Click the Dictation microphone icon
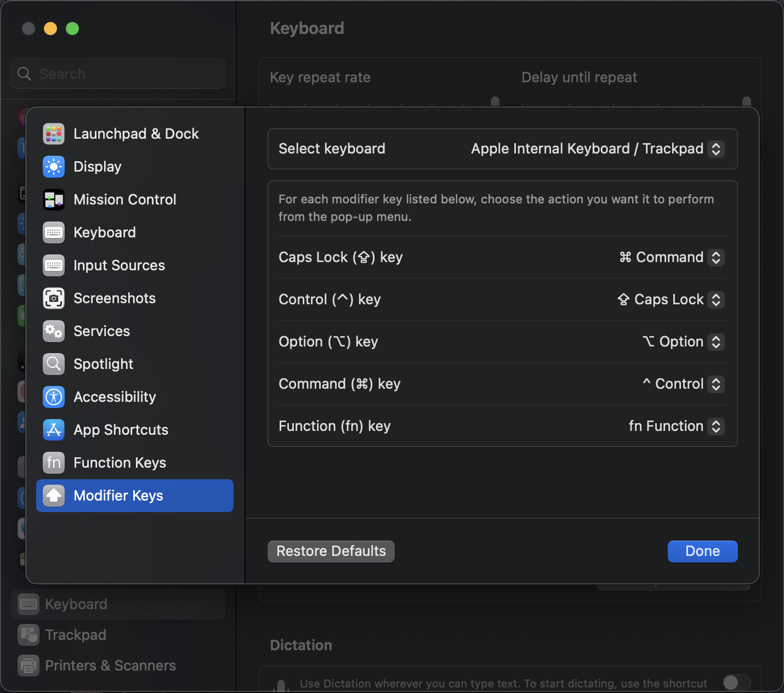The height and width of the screenshot is (693, 784). tap(281, 685)
